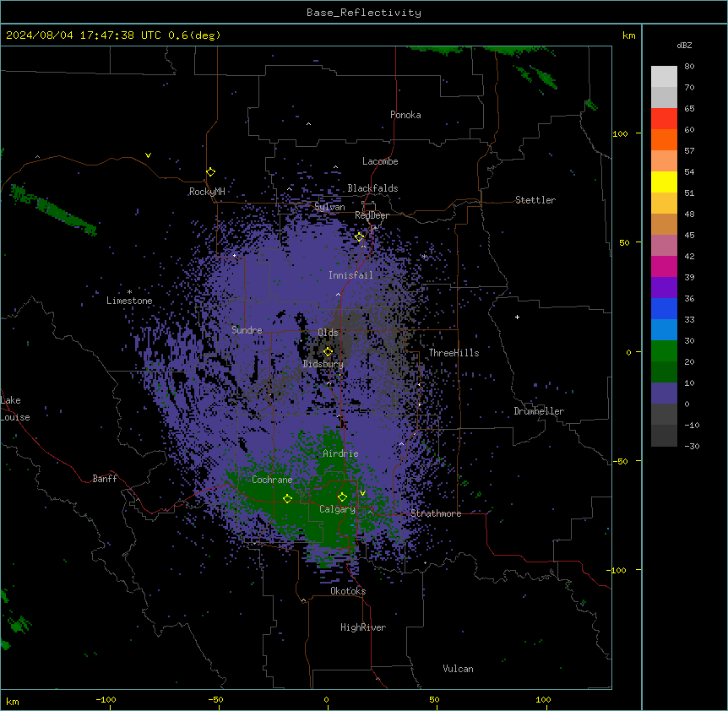Click the Banff label
The width and height of the screenshot is (728, 711).
coord(105,479)
